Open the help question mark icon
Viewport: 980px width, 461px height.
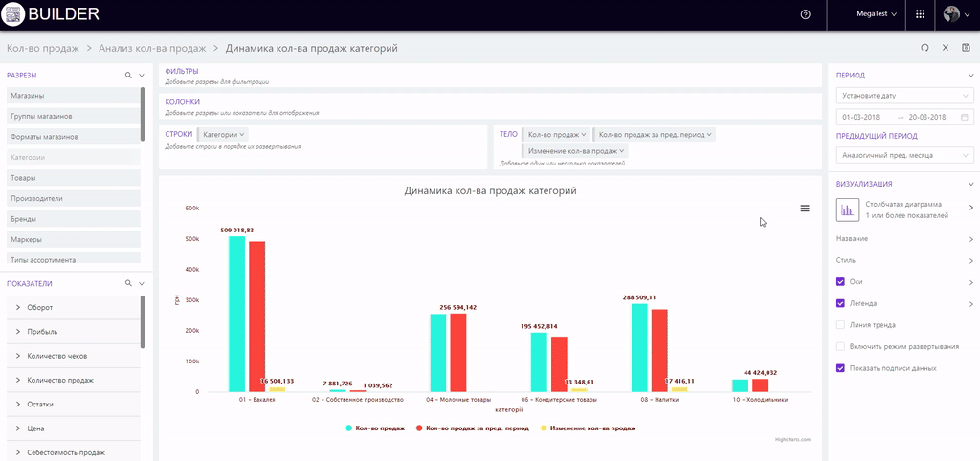pyautogui.click(x=805, y=14)
